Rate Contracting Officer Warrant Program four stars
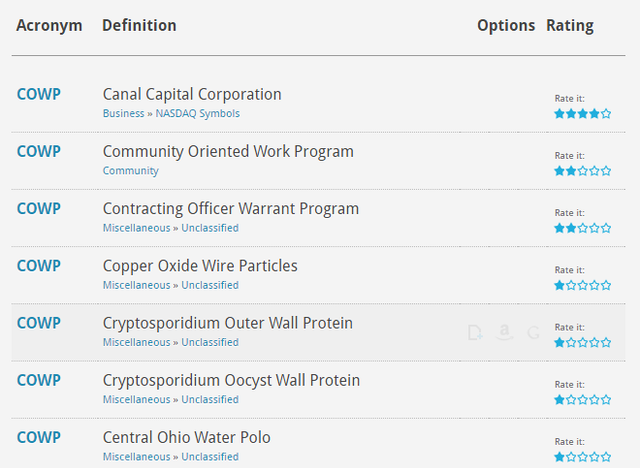Viewport: 640px width, 468px height. click(594, 228)
